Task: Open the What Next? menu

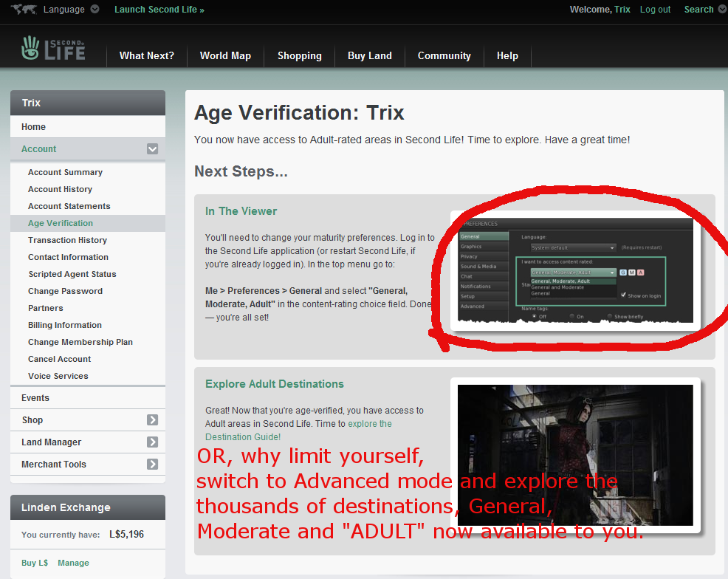Action: tap(147, 55)
